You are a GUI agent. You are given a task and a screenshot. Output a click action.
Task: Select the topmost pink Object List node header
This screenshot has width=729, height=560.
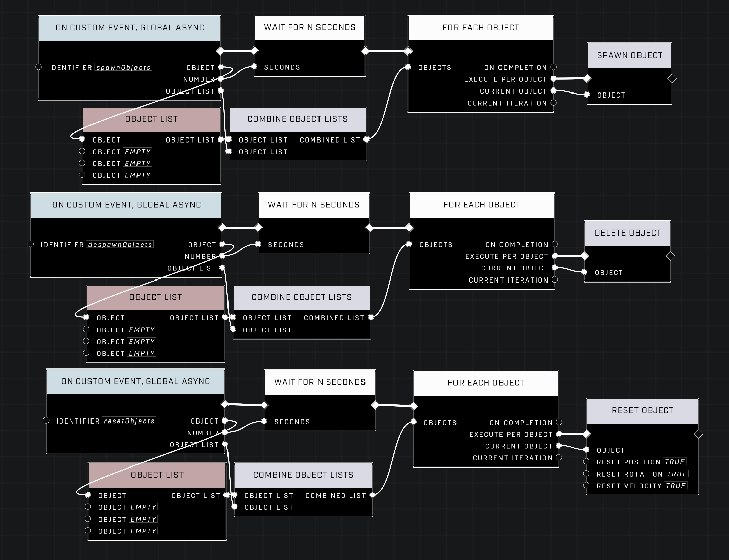[151, 119]
